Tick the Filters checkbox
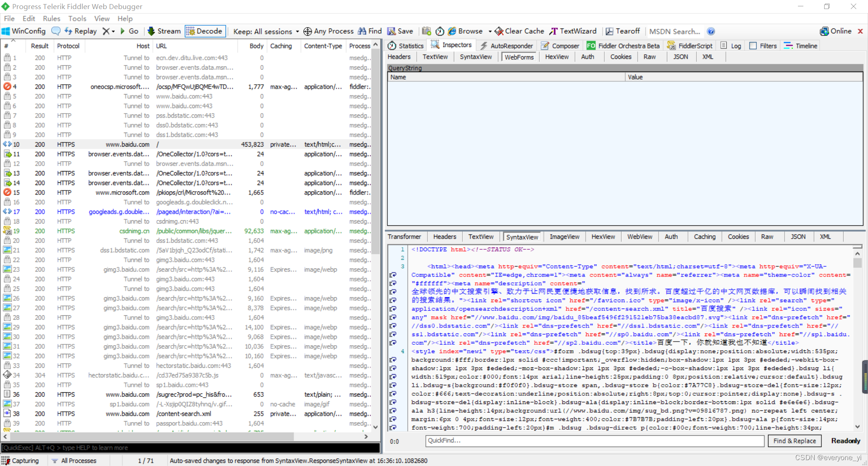The image size is (868, 466). pos(753,46)
